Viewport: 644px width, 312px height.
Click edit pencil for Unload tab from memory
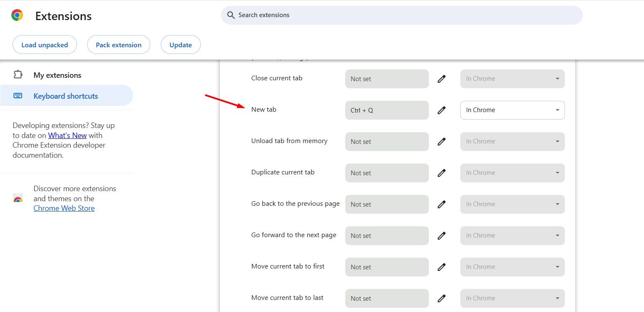pyautogui.click(x=441, y=141)
